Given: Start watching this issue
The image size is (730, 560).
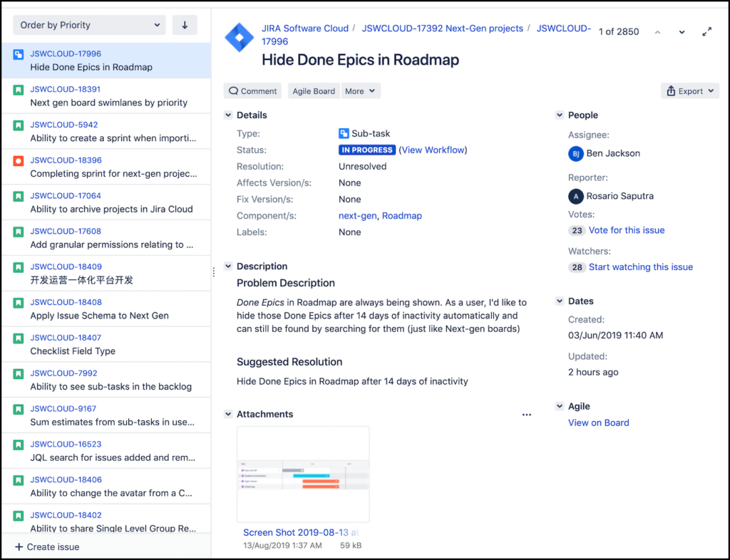Looking at the screenshot, I should (x=640, y=266).
